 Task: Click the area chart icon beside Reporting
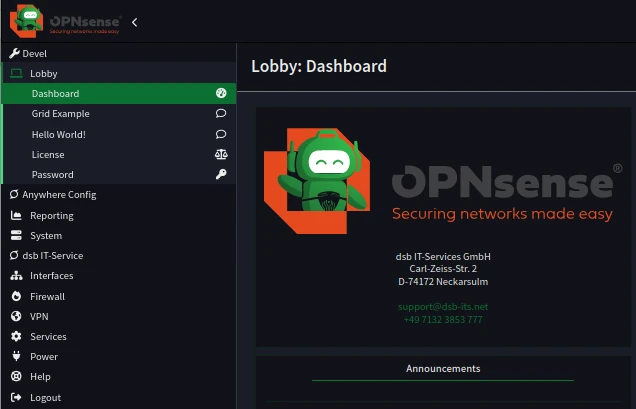tap(16, 215)
